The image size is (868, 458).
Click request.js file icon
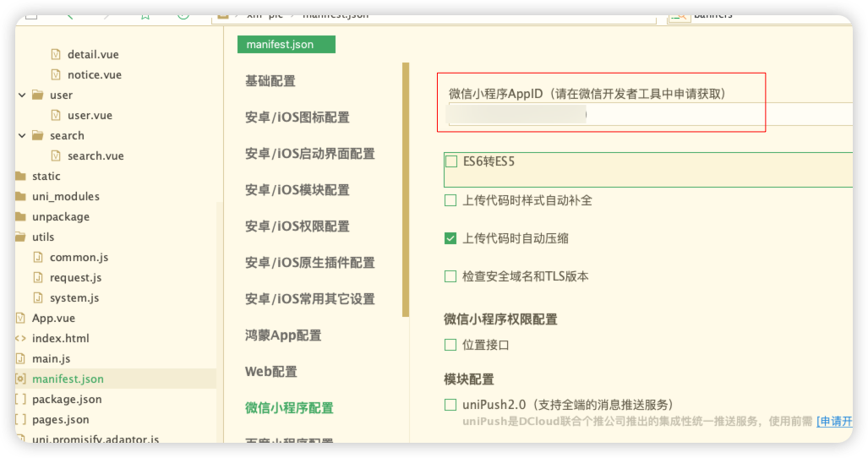[38, 277]
